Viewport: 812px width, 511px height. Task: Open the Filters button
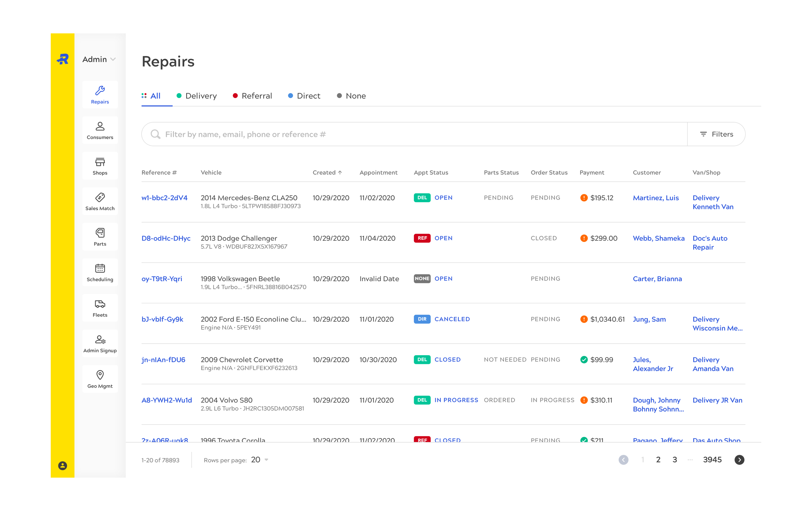coord(716,134)
